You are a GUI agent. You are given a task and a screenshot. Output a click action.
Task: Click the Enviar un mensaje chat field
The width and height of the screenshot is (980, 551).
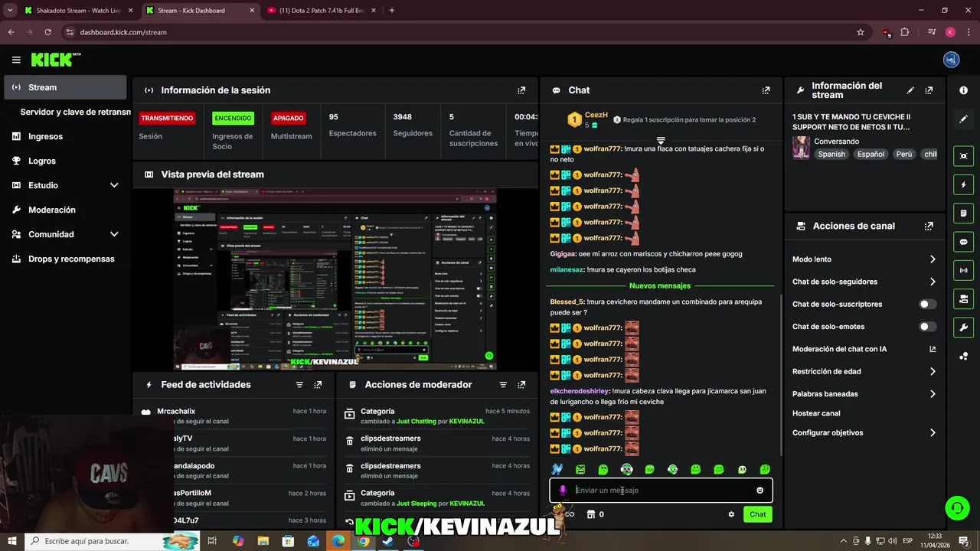(662, 491)
